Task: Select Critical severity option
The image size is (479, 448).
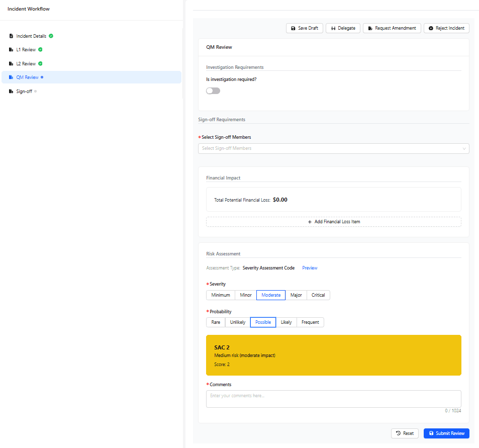Action: pyautogui.click(x=318, y=295)
